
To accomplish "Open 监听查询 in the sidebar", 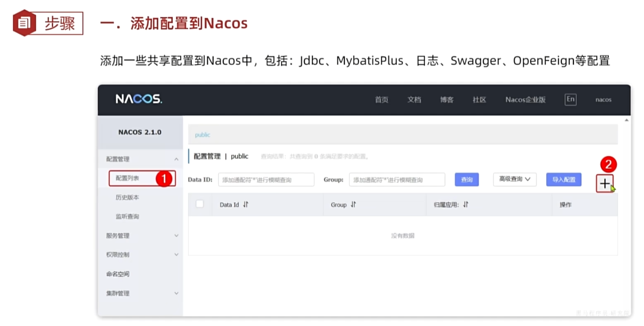I will 127,216.
